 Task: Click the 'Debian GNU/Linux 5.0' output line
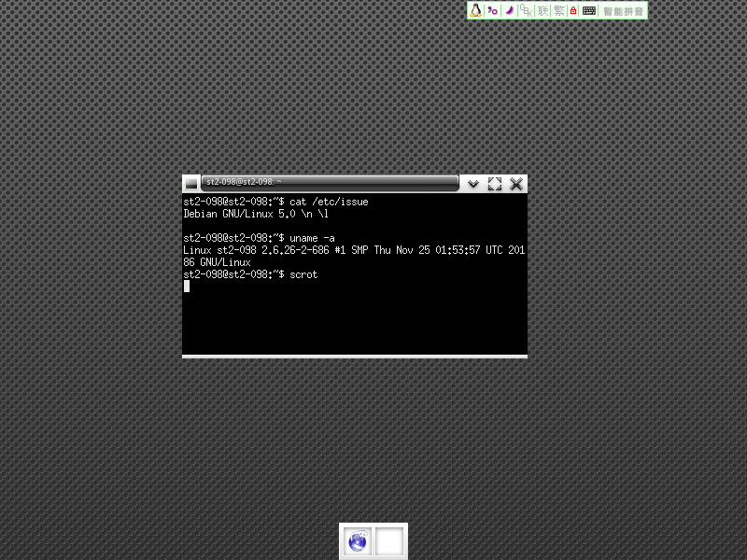pyautogui.click(x=256, y=214)
